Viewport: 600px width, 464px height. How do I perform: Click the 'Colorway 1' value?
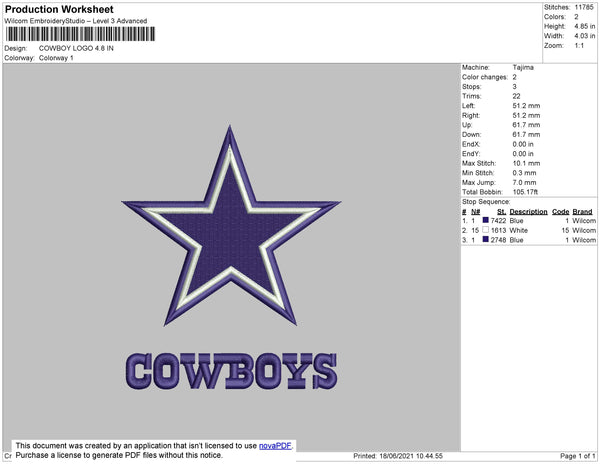coord(56,58)
